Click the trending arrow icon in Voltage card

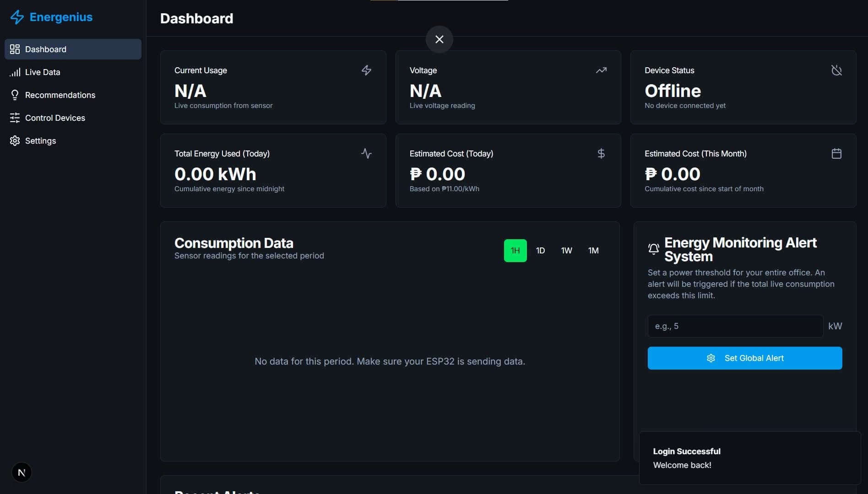(601, 70)
